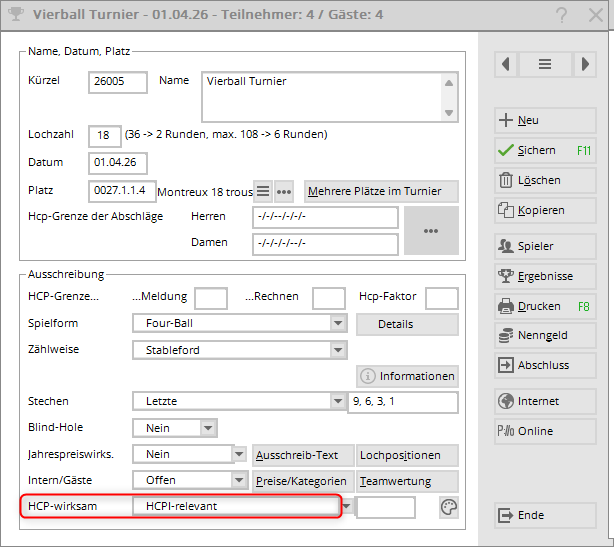Viewport: 614px width, 547px height.
Task: Click the Löschen trash button
Action: (546, 180)
